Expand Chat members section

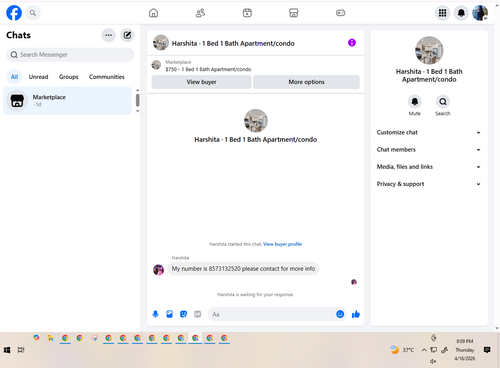429,150
